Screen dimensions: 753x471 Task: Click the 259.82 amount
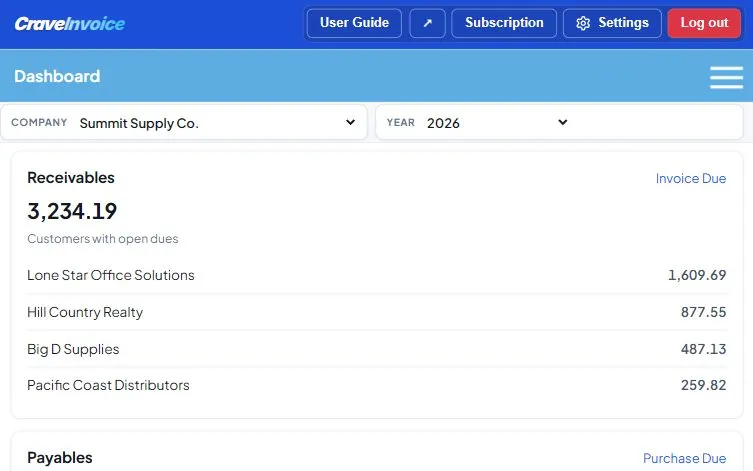click(703, 385)
